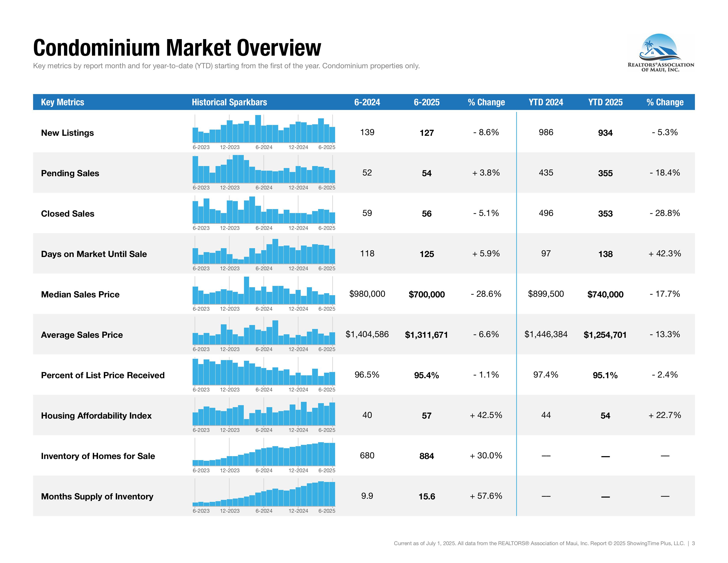
Task: Select the Days on Market Until Sale label
Action: 94,254
